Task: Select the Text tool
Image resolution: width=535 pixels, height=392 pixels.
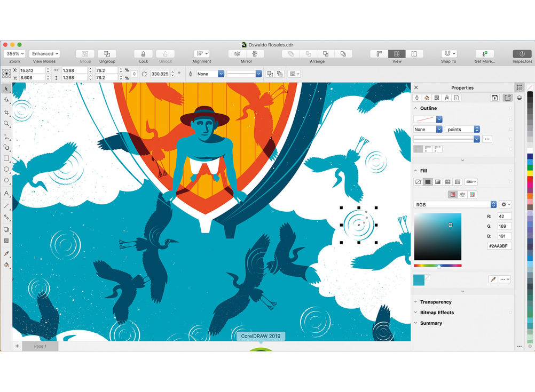Action: 6,193
